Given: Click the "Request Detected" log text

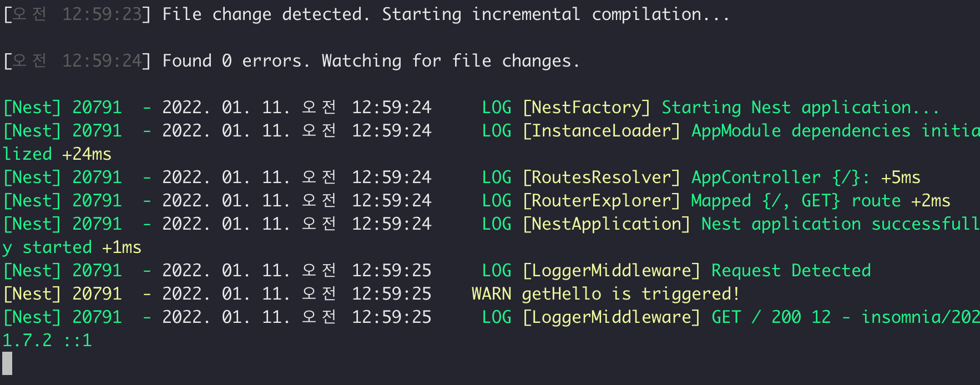Looking at the screenshot, I should pyautogui.click(x=791, y=271).
